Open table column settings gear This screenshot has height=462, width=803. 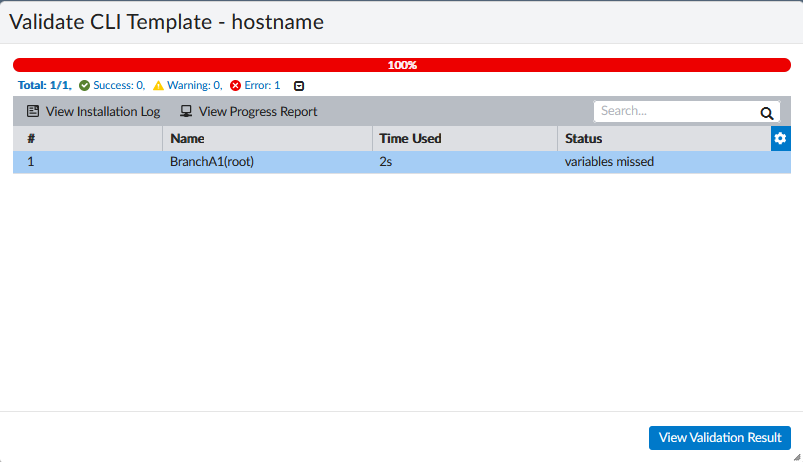pyautogui.click(x=780, y=138)
